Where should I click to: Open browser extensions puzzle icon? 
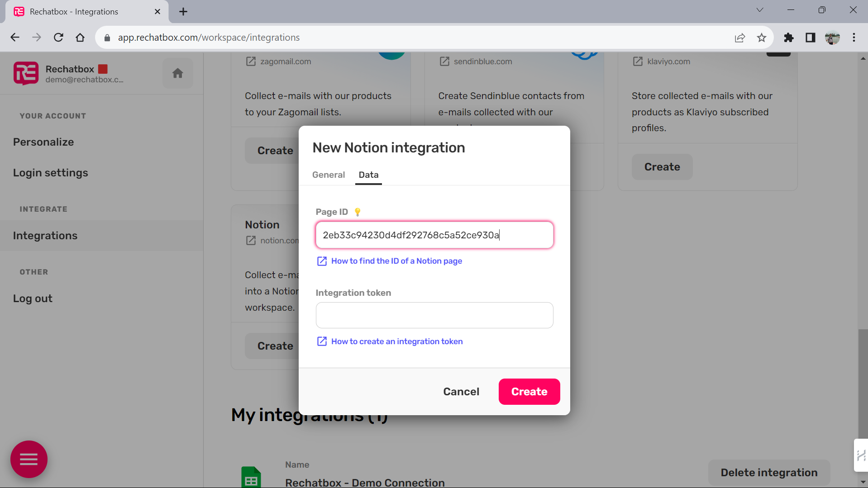point(789,38)
